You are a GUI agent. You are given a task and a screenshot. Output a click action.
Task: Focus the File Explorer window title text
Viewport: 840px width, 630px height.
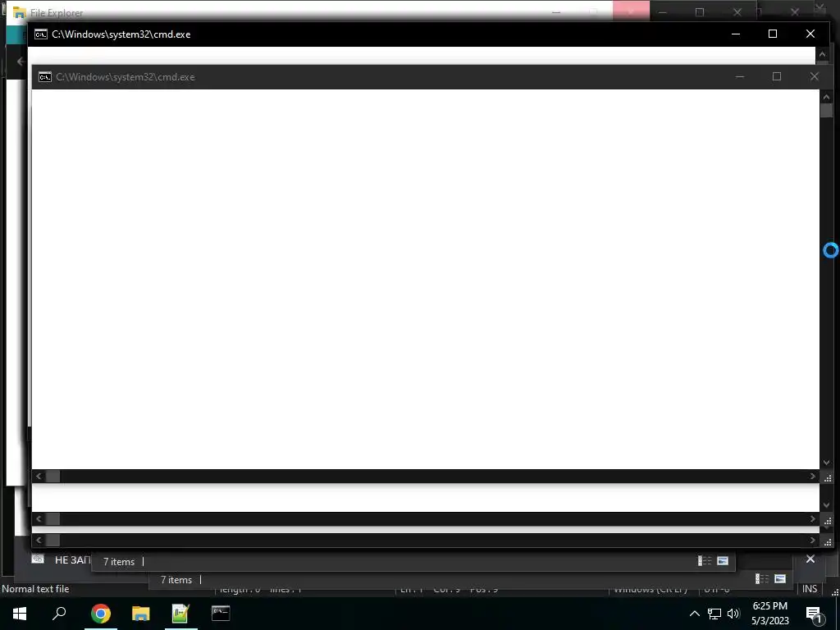(x=57, y=13)
